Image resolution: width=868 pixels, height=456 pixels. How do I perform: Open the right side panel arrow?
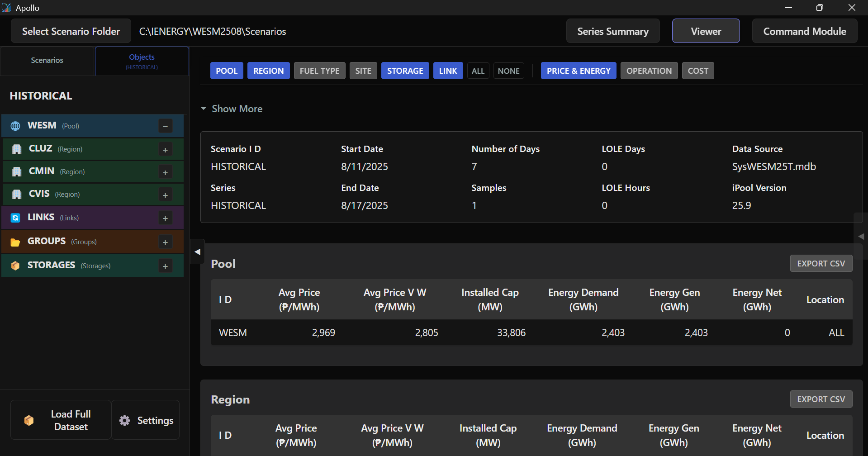pyautogui.click(x=861, y=236)
